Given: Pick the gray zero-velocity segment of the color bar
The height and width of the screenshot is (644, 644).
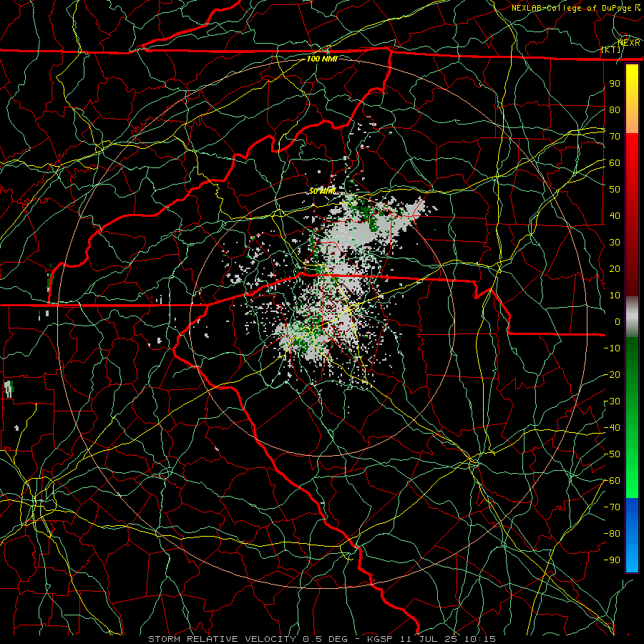Looking at the screenshot, I should (x=632, y=317).
